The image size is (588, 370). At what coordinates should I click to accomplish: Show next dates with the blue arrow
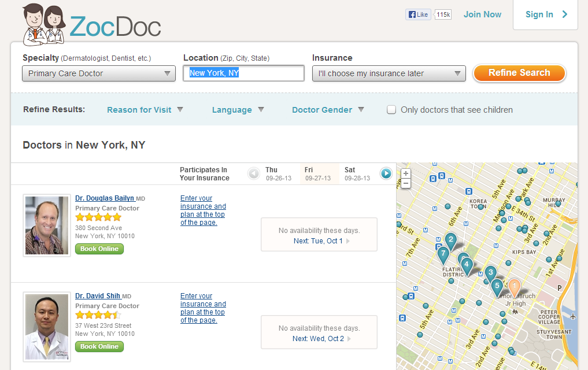(x=386, y=173)
